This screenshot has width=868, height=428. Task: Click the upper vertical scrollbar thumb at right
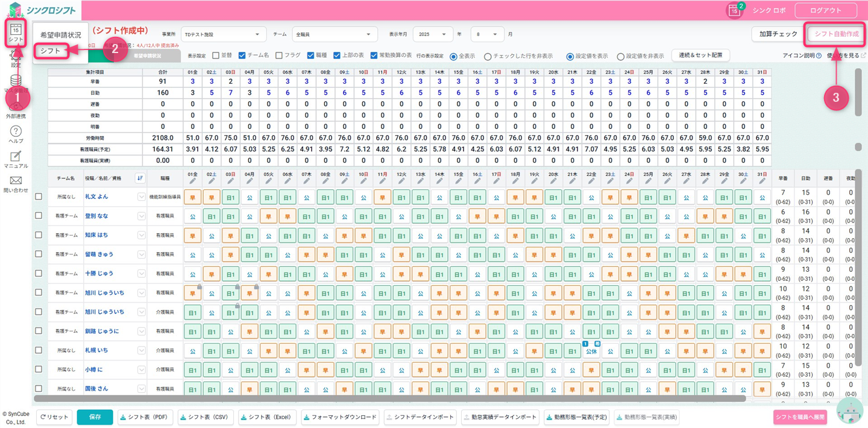click(x=858, y=92)
